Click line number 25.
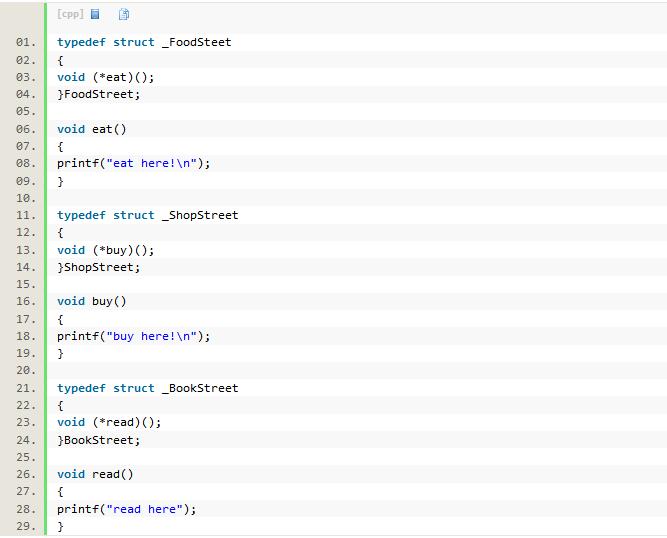 tap(26, 457)
